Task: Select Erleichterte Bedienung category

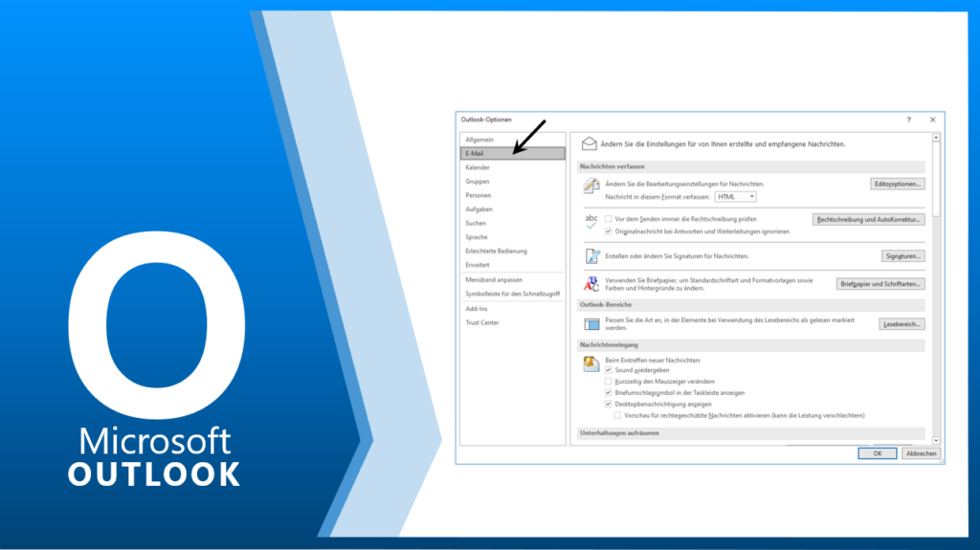Action: tap(513, 251)
